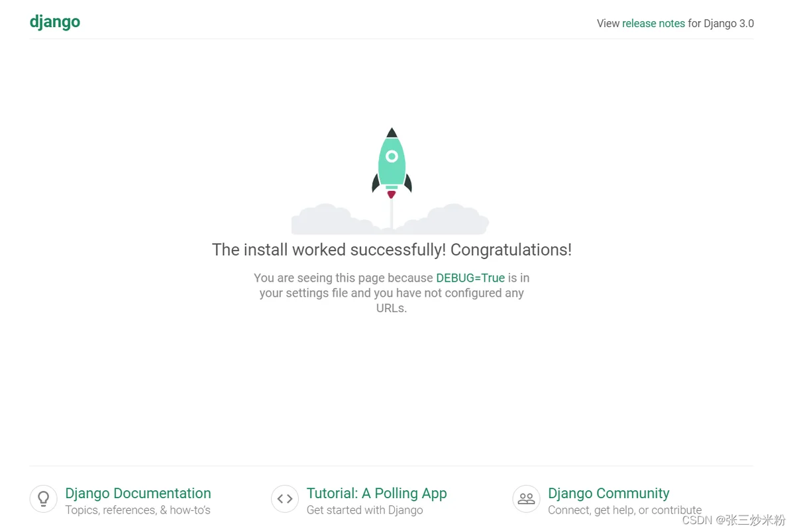Screen dimensions: 795x532
Task: Open Django Documentation link
Action: point(138,493)
